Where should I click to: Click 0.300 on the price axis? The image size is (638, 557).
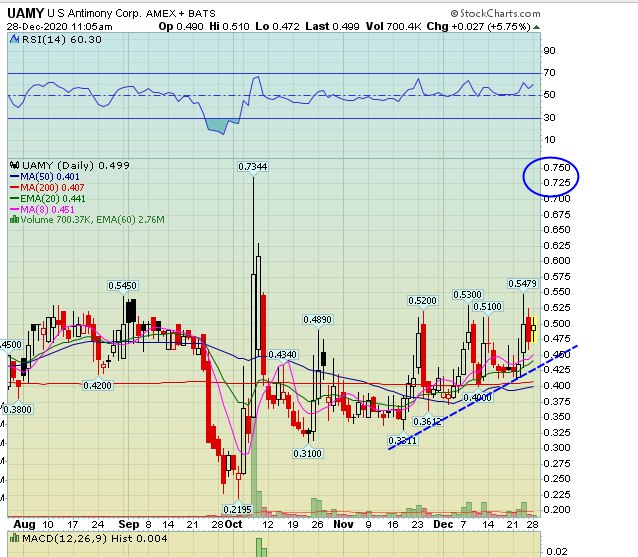(x=557, y=448)
